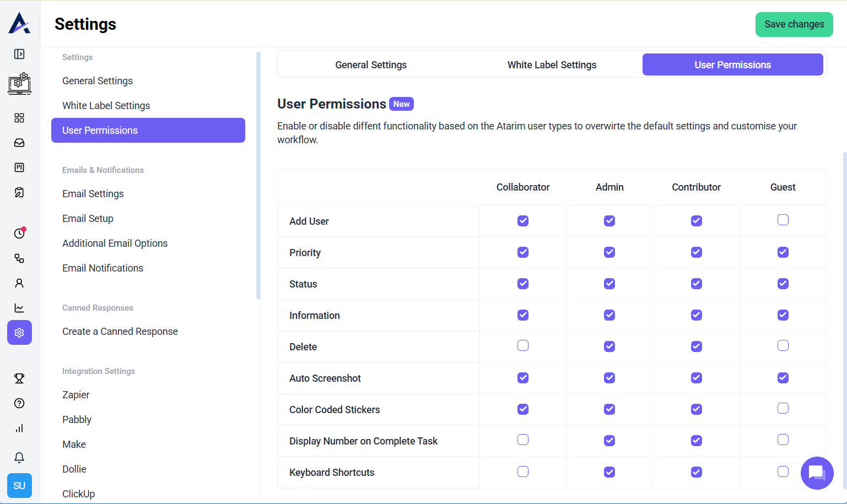The image size is (847, 504).
Task: Open the inbox icon in sidebar
Action: tap(19, 143)
